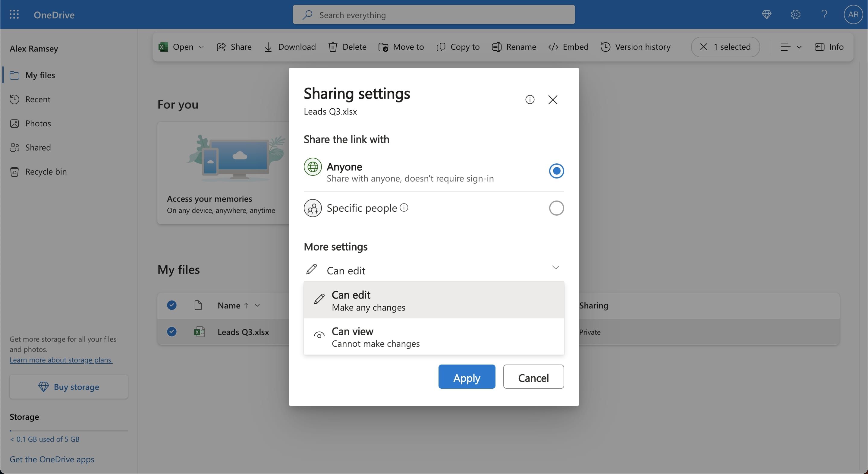This screenshot has width=868, height=474.
Task: Click the Search everything field
Action: [x=433, y=15]
